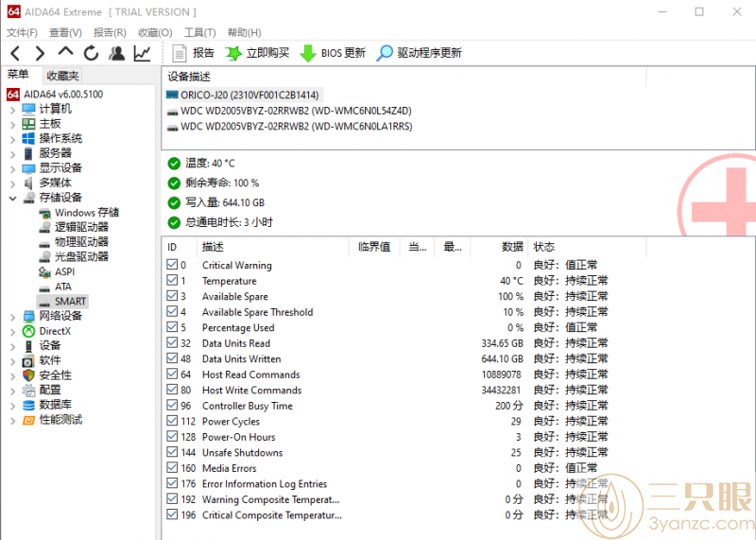This screenshot has height=540, width=756.
Task: Click the 主板 motherboard icon
Action: pos(28,124)
